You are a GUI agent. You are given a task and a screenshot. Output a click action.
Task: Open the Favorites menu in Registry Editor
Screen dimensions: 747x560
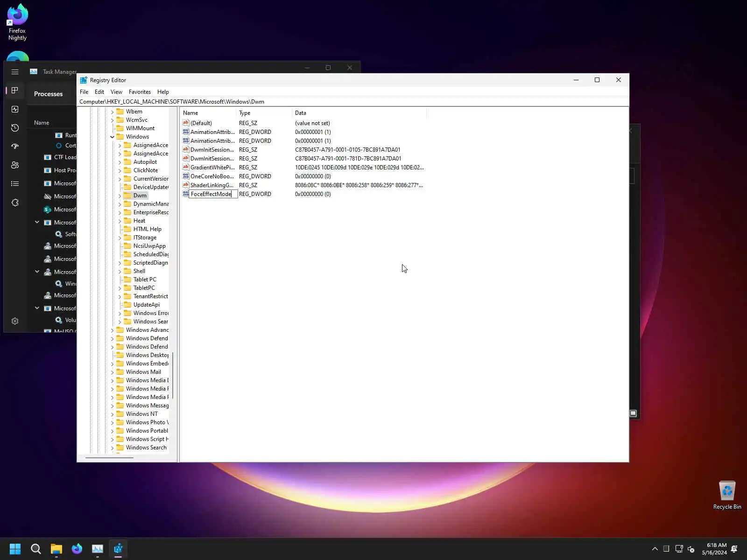click(x=140, y=92)
